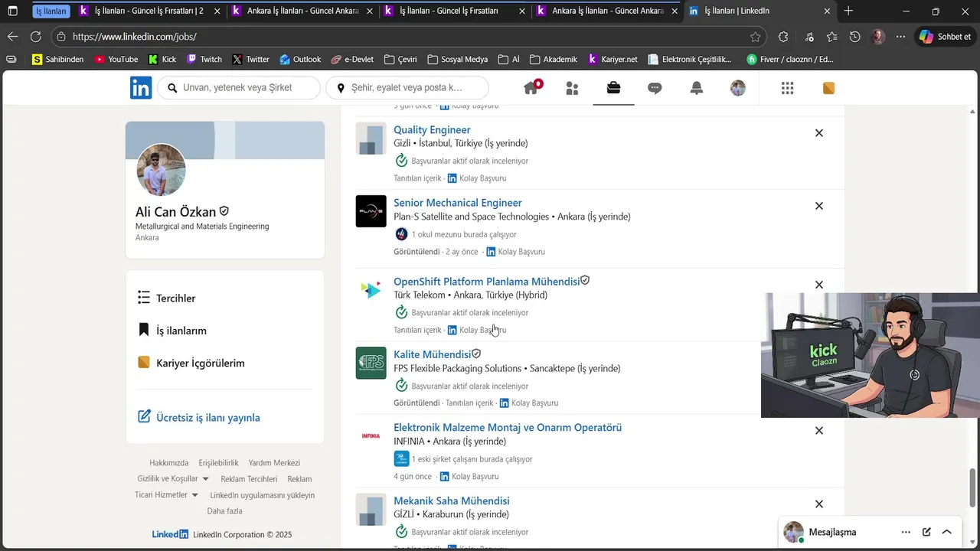Open Yardım Merkezi footer link
The image size is (980, 551).
(274, 463)
